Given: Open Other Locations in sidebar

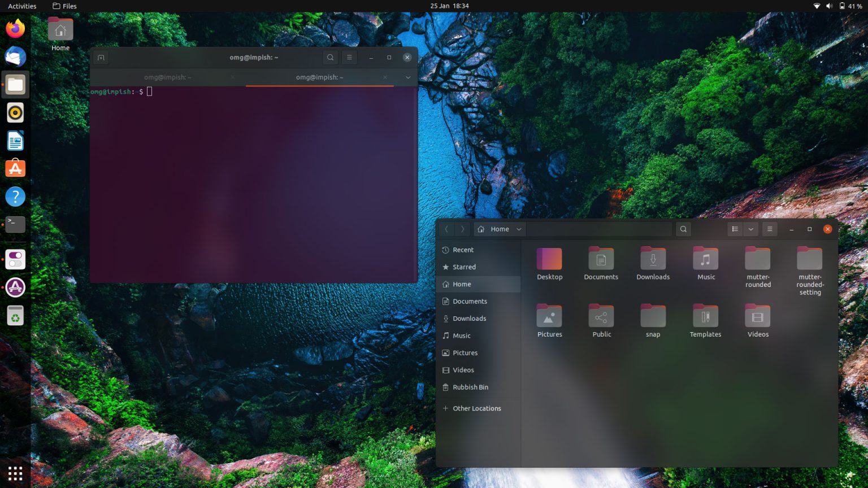Looking at the screenshot, I should 476,408.
